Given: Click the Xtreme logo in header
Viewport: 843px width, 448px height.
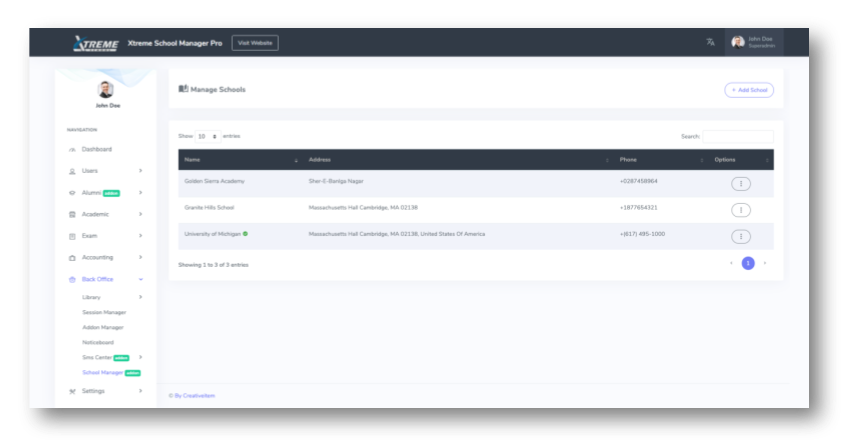Looking at the screenshot, I should 96,43.
